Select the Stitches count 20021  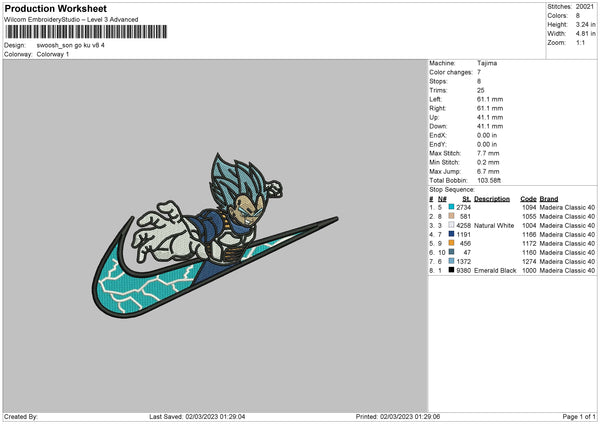point(584,7)
